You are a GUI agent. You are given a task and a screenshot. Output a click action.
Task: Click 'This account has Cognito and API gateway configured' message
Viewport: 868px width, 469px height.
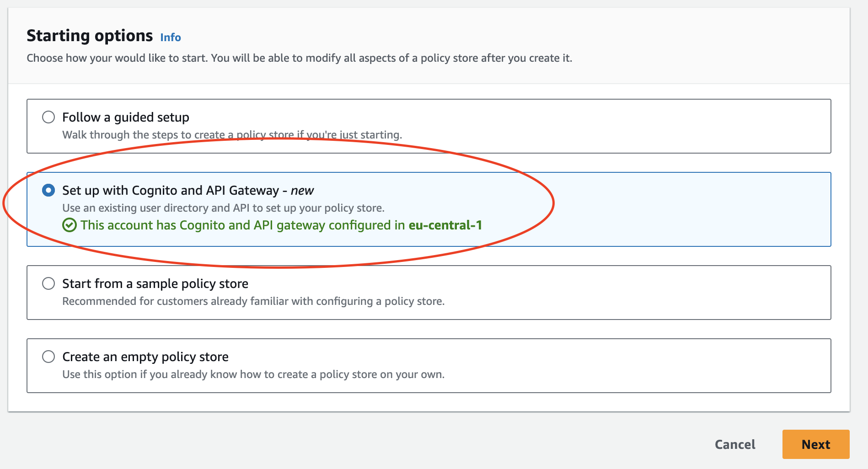(281, 225)
